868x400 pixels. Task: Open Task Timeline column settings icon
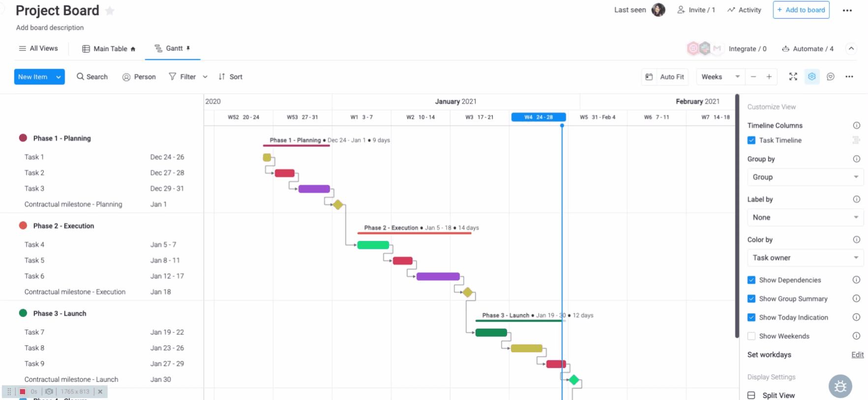[x=856, y=140]
